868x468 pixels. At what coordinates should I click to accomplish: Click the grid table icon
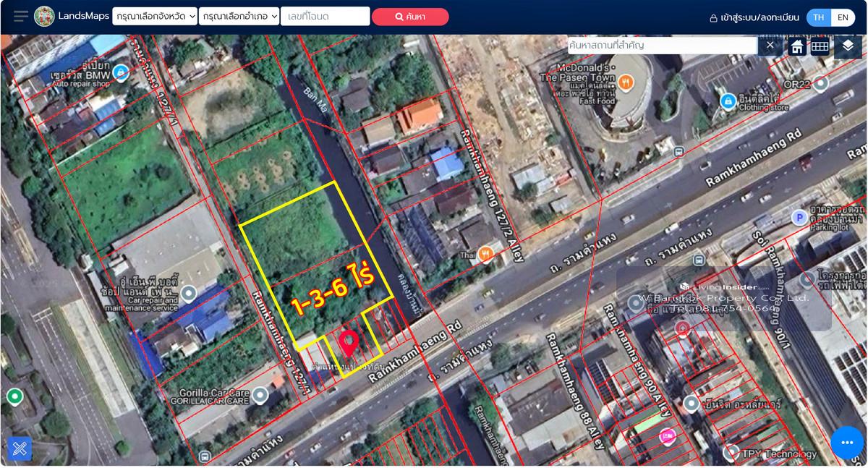tap(820, 46)
